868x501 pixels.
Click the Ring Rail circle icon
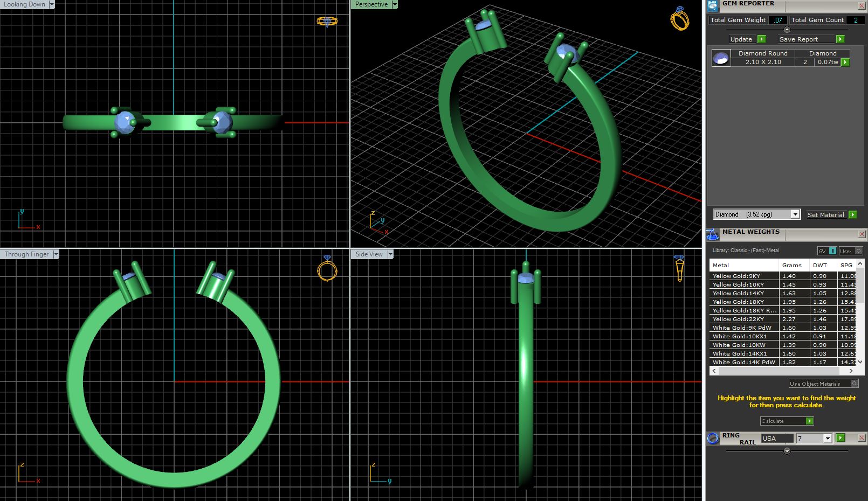(x=713, y=439)
